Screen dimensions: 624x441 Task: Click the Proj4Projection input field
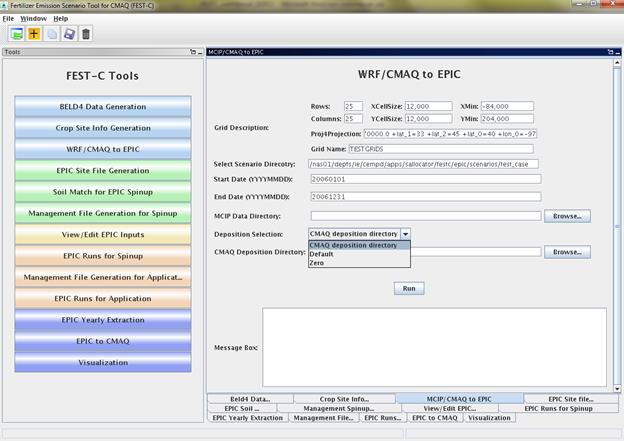pyautogui.click(x=450, y=134)
